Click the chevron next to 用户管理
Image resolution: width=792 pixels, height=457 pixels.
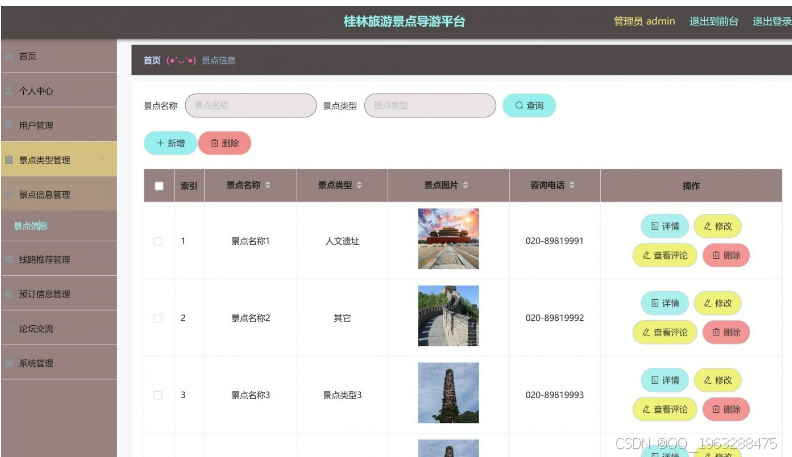(x=101, y=125)
